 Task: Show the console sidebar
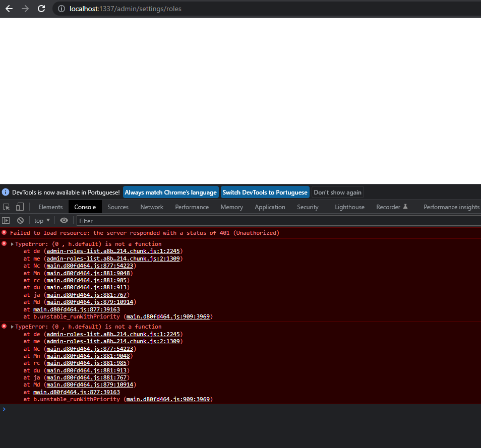(7, 220)
